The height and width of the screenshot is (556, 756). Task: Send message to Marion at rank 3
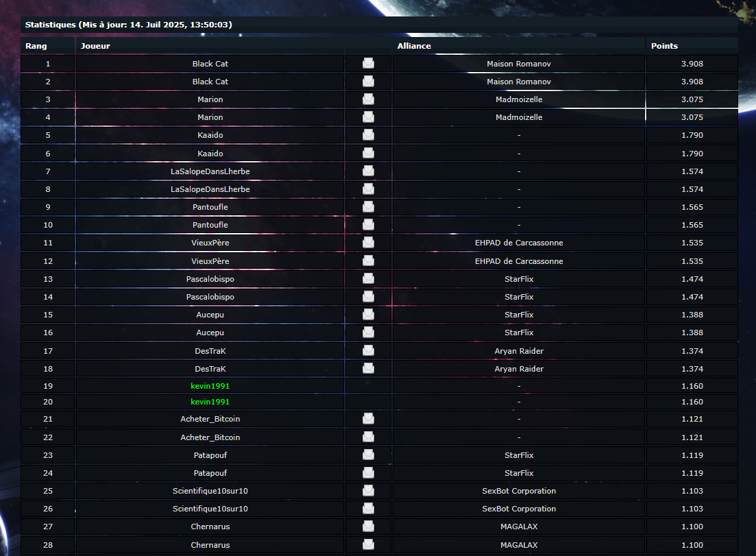[368, 99]
